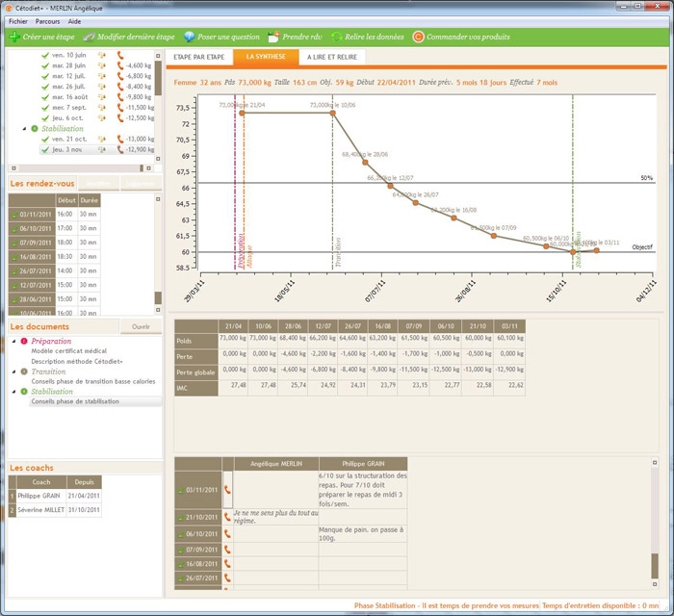The image size is (674, 616).
Task: Switch to the ETAPE PAR ETAPE tab
Action: click(199, 57)
